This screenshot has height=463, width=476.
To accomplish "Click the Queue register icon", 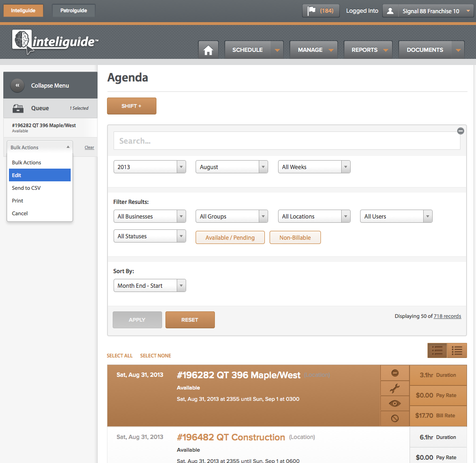I will [18, 108].
